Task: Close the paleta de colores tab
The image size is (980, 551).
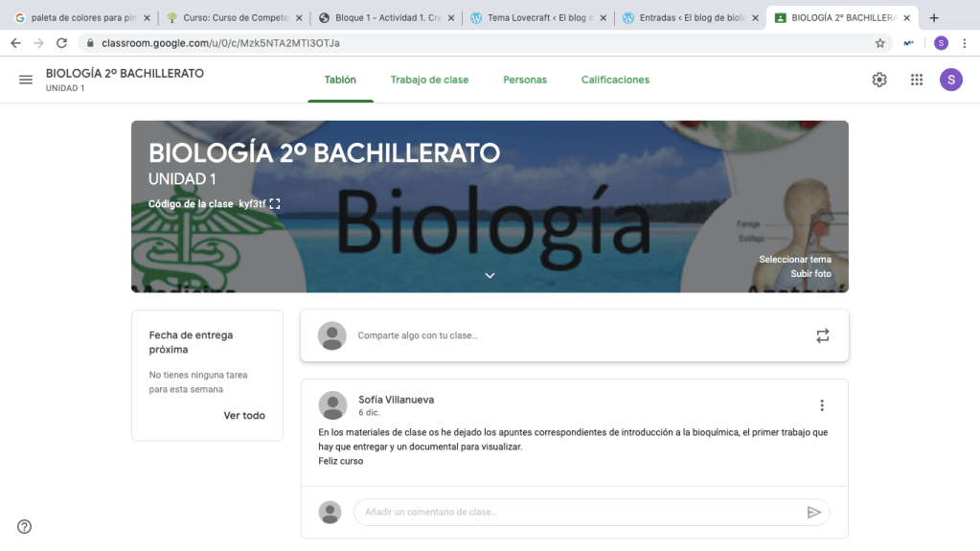Action: [x=147, y=18]
